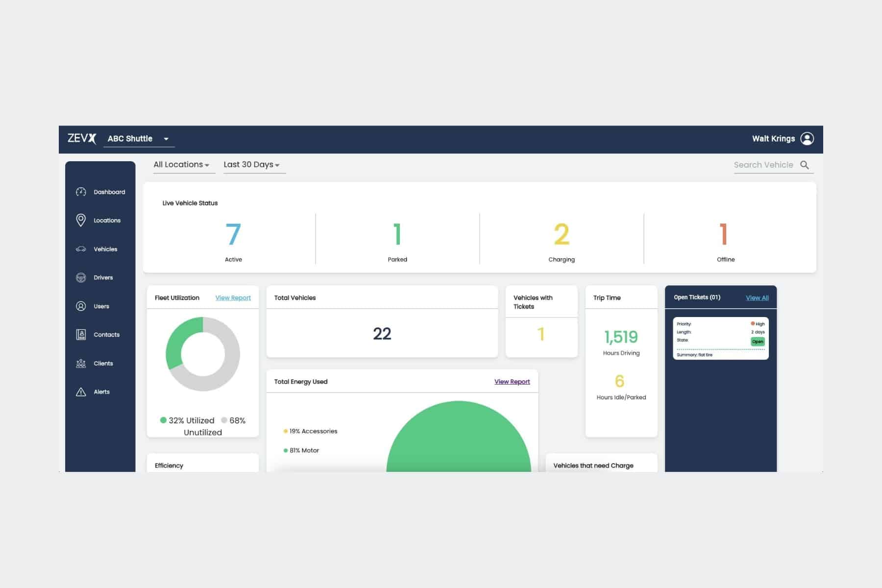
Task: Click the Users person icon
Action: (x=81, y=306)
